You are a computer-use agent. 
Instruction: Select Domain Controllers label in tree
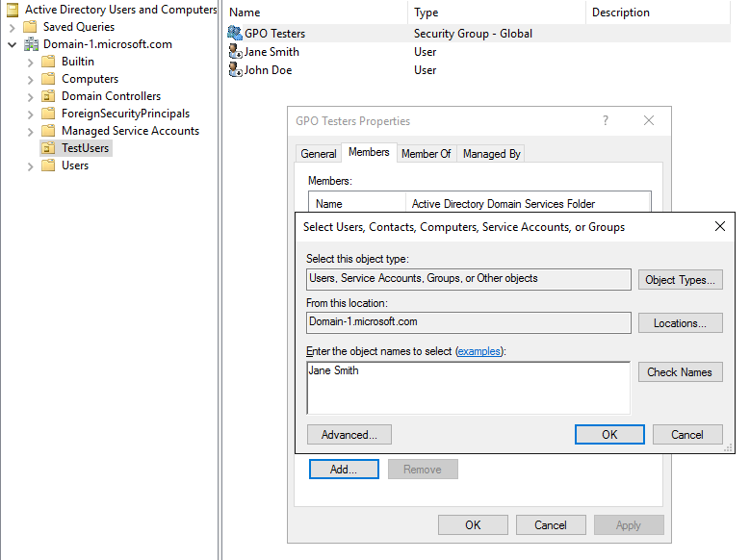(x=111, y=96)
